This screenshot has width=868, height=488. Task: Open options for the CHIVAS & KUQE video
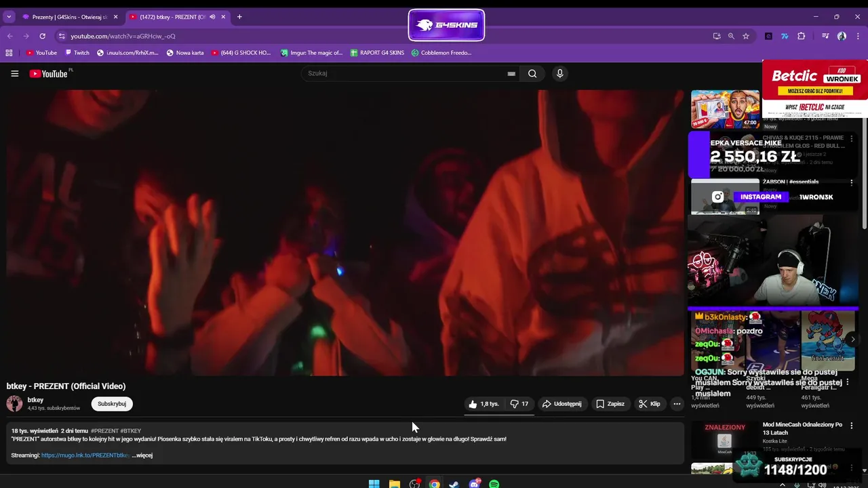point(852,138)
